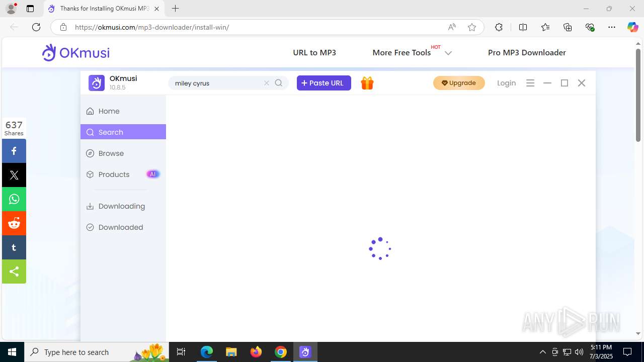The width and height of the screenshot is (644, 362).
Task: Open the Downloading list
Action: [123, 206]
